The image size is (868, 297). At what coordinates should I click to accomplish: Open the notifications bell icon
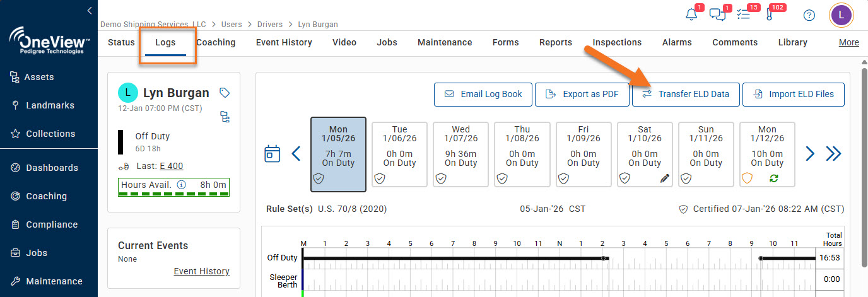692,15
